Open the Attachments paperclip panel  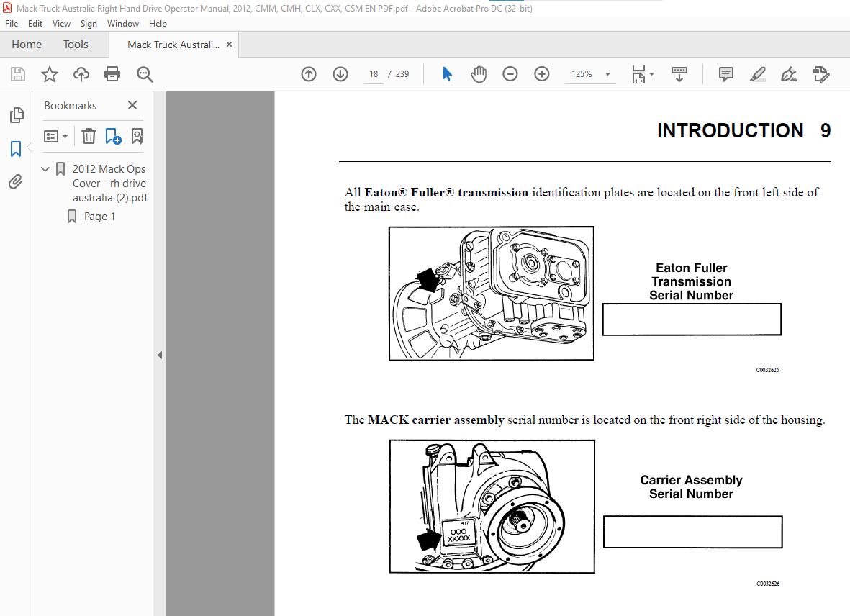coord(16,181)
